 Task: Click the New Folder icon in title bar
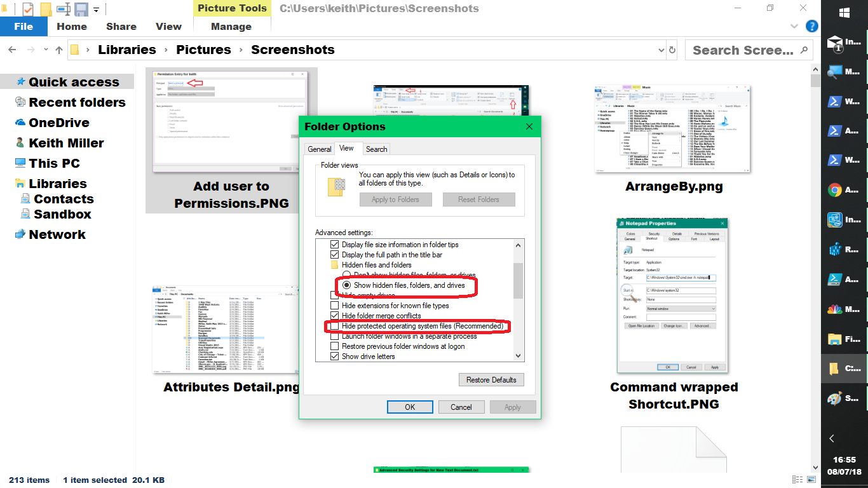click(46, 9)
